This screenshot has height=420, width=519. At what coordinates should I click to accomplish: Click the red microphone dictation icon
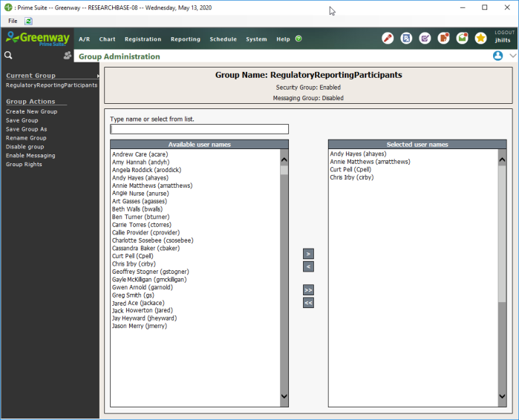pyautogui.click(x=388, y=39)
